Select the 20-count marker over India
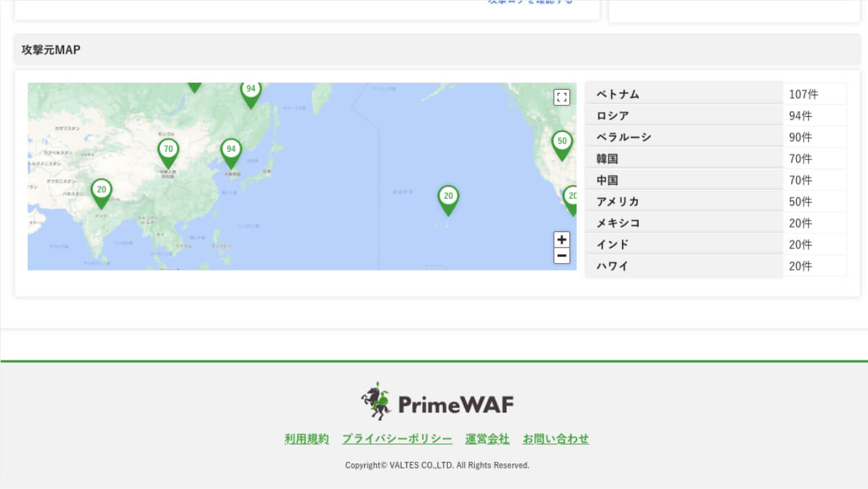 102,189
